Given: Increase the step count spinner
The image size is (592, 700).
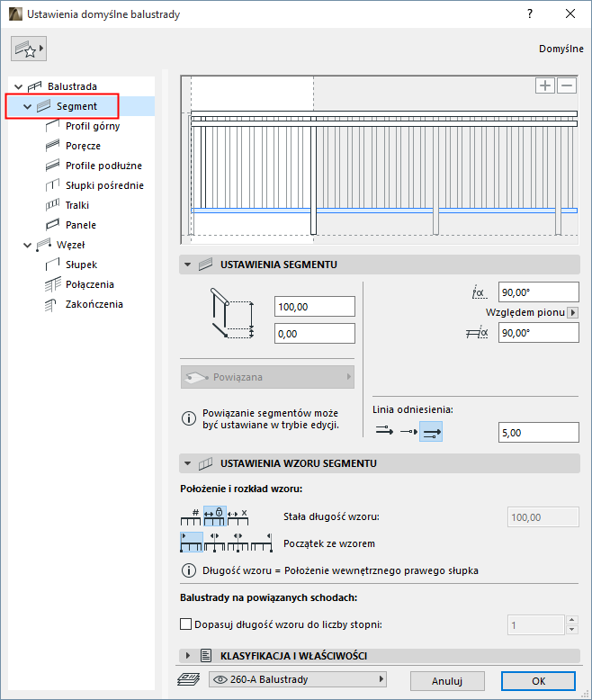Looking at the screenshot, I should pyautogui.click(x=572, y=620).
